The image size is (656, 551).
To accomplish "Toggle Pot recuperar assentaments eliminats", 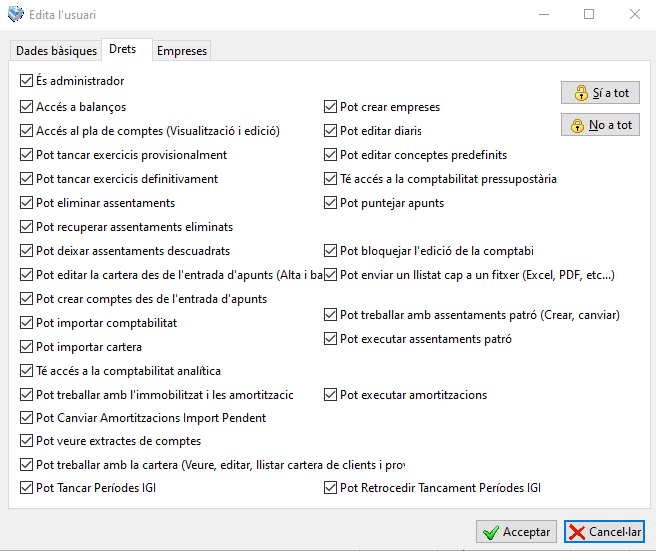I will point(26,227).
